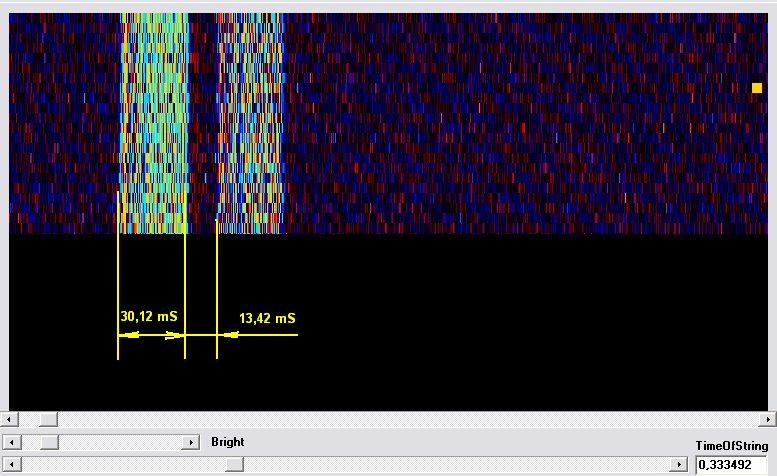Click the right arrow of the spectrogram horizontal scrollbar
Image resolution: width=777 pixels, height=476 pixels.
click(768, 420)
